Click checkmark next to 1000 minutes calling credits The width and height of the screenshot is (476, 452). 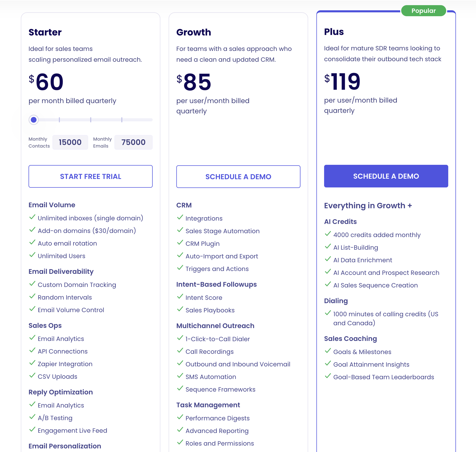point(328,313)
